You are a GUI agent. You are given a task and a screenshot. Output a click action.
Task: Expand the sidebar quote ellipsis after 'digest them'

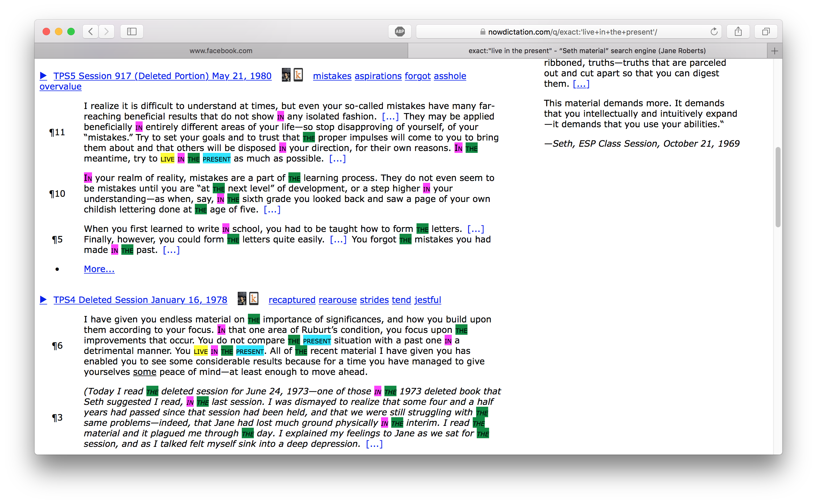pyautogui.click(x=581, y=84)
